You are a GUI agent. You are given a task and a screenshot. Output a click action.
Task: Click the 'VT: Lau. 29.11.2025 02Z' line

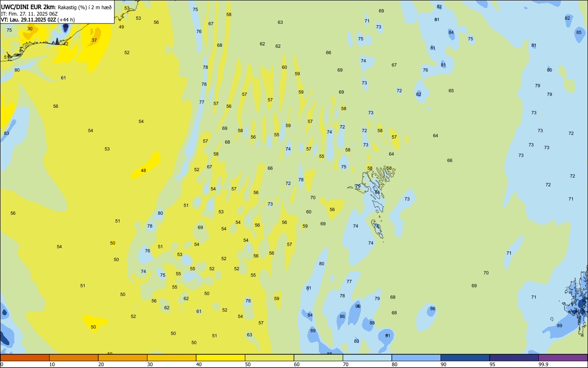[x=28, y=20]
